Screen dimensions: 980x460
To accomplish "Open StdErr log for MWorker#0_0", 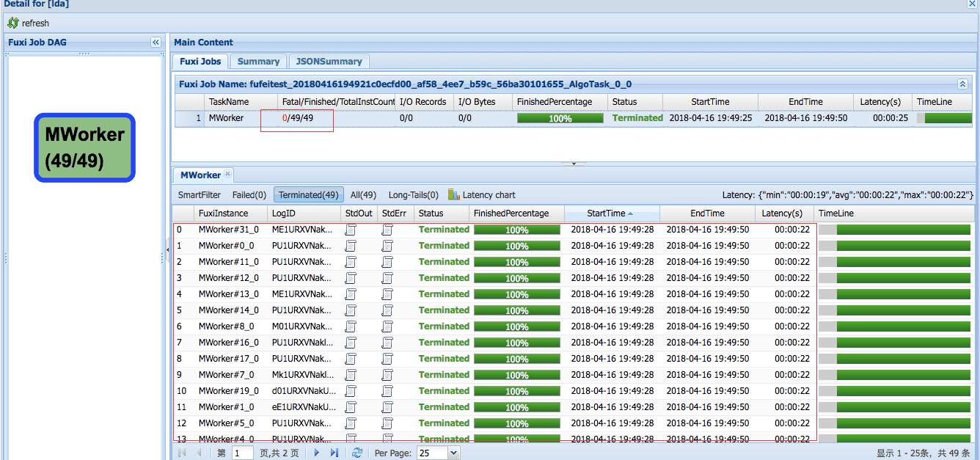I will point(387,246).
